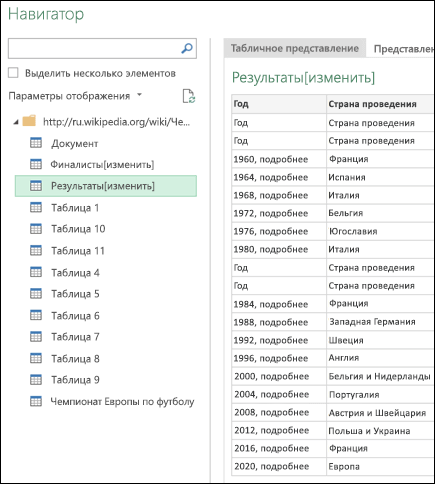This screenshot has height=484, width=435.
Task: Click the table icon beside Таблица 1
Action: pos(36,207)
